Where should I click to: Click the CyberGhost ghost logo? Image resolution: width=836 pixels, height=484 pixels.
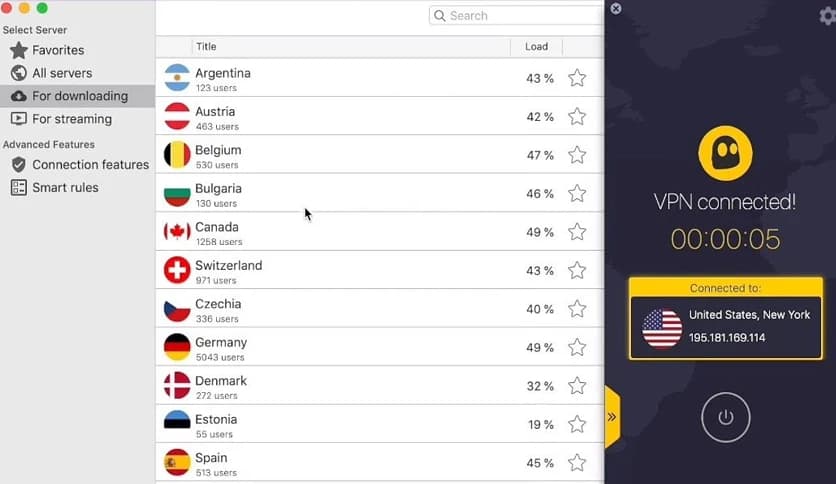tap(725, 152)
